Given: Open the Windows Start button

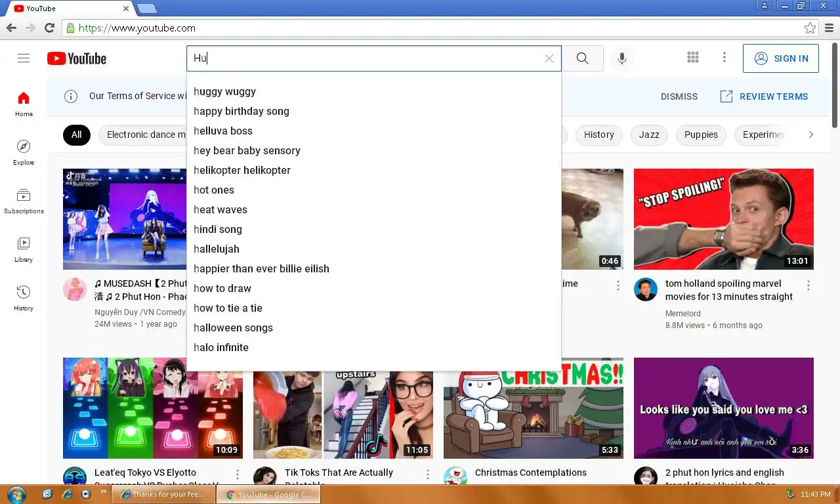Looking at the screenshot, I should [x=16, y=494].
